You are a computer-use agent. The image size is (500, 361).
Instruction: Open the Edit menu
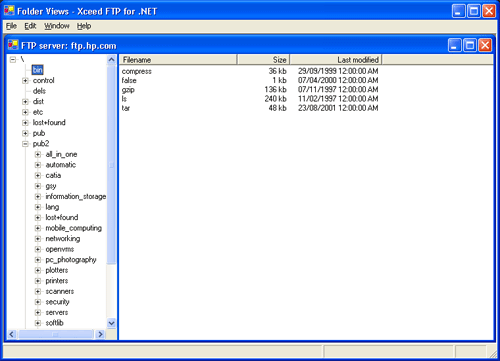[x=30, y=26]
